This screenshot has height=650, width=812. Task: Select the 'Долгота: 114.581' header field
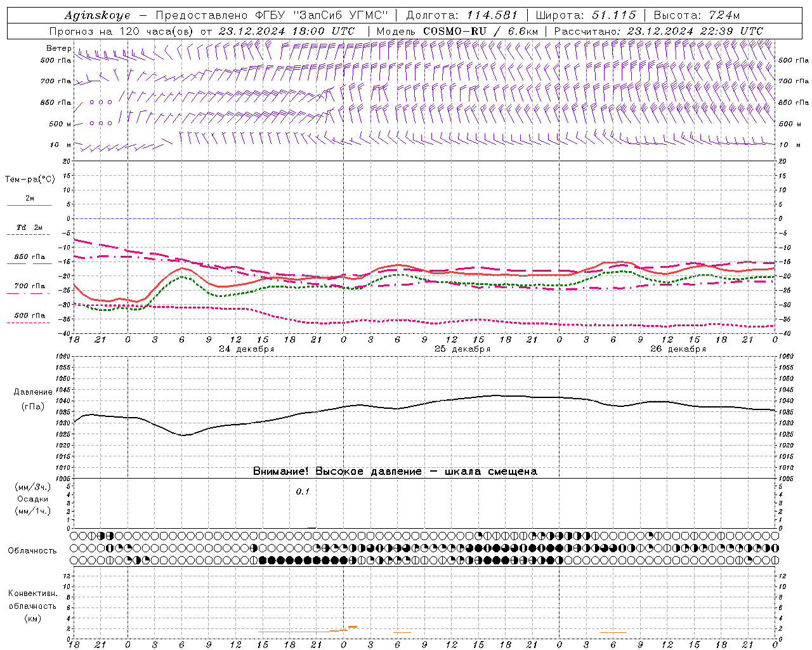462,15
